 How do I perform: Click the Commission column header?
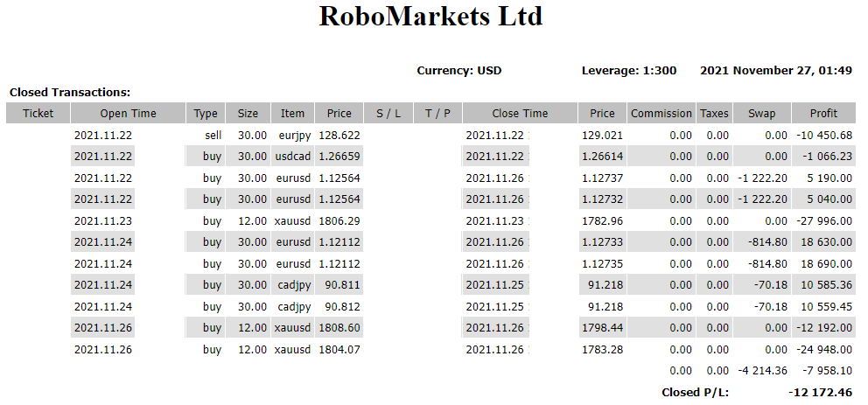point(661,113)
